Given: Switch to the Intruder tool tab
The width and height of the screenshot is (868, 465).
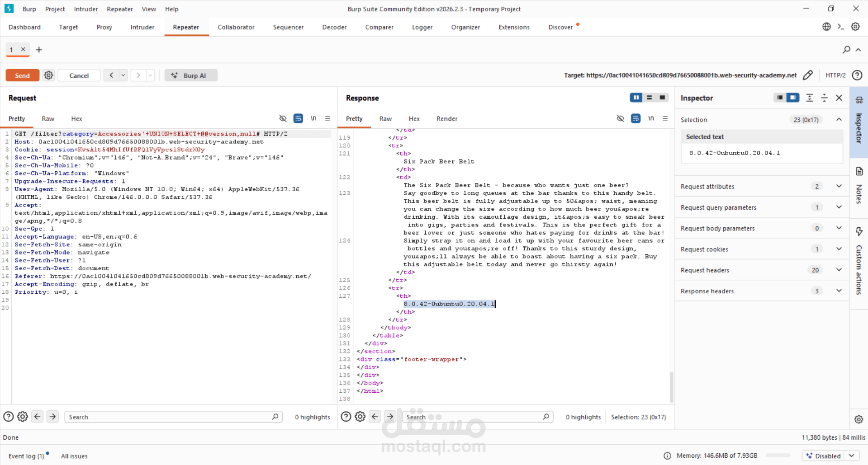Looking at the screenshot, I should [x=142, y=27].
